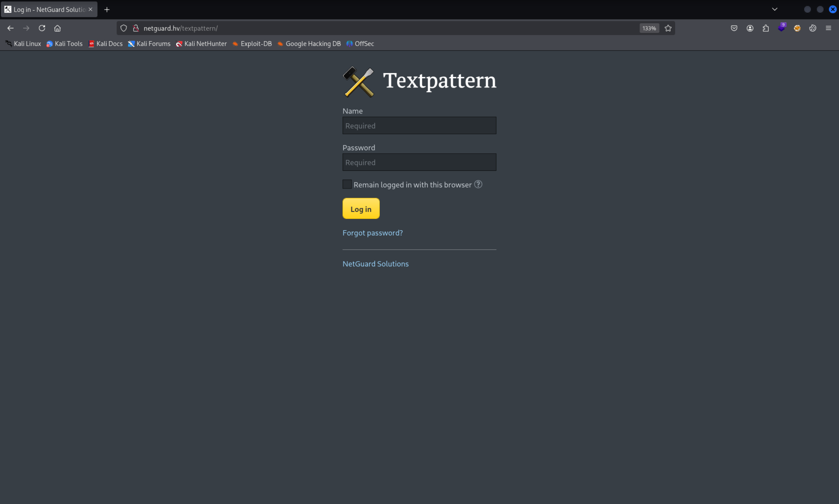The image size is (839, 504).
Task: Visit the NetGuard Solutions site link
Action: point(375,264)
